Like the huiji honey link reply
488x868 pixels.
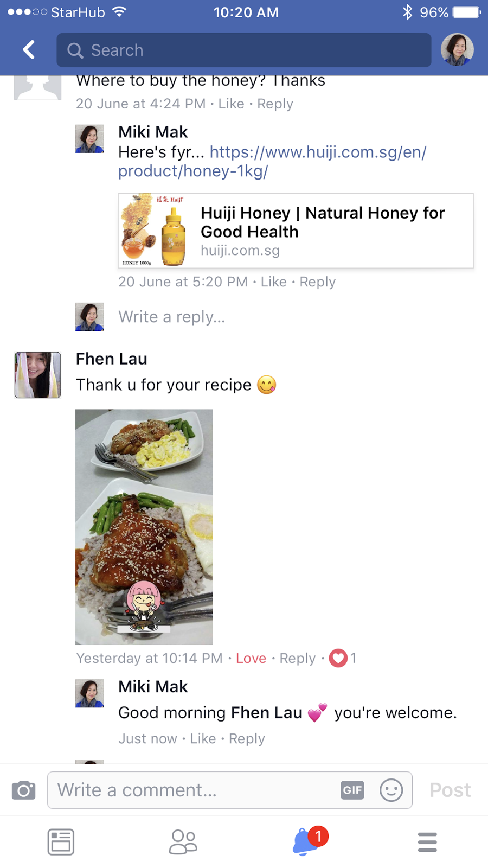click(274, 282)
